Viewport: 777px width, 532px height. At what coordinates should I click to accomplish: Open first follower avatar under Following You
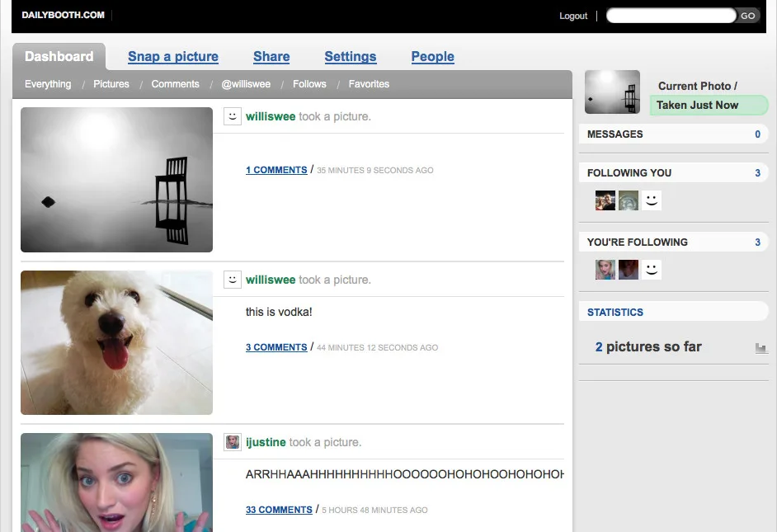605,200
